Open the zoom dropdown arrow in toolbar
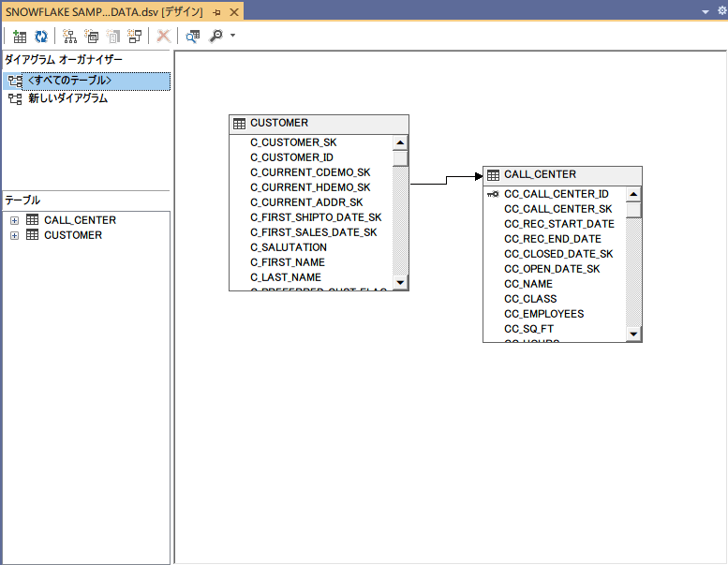Viewport: 728px width, 565px height. pos(232,37)
